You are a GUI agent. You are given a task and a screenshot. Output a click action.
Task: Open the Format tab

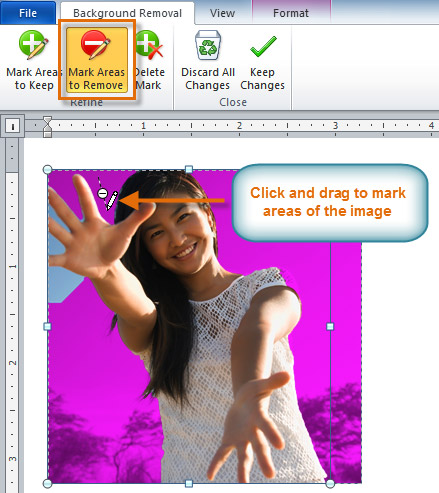click(x=291, y=13)
